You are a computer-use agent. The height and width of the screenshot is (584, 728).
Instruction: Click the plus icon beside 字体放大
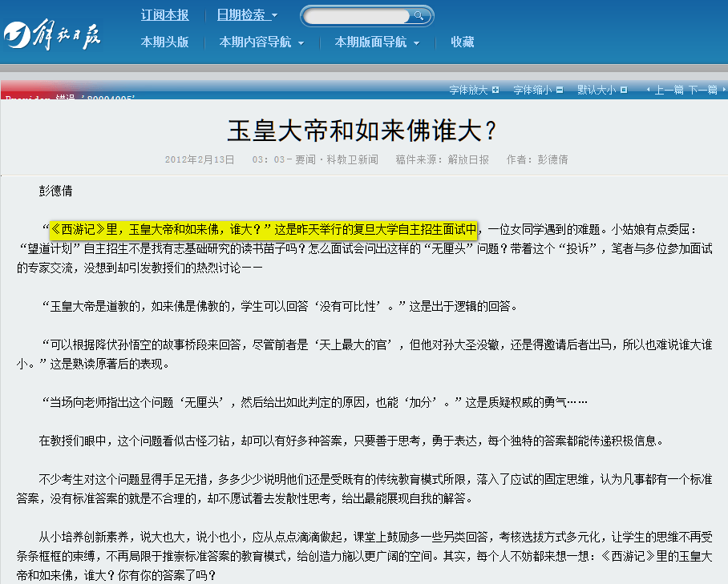pos(495,90)
